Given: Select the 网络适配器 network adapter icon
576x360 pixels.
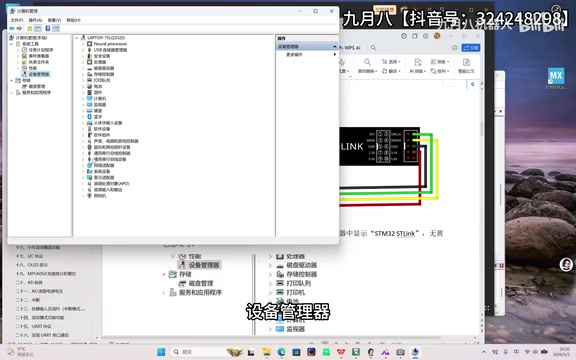Looking at the screenshot, I should coord(89,165).
